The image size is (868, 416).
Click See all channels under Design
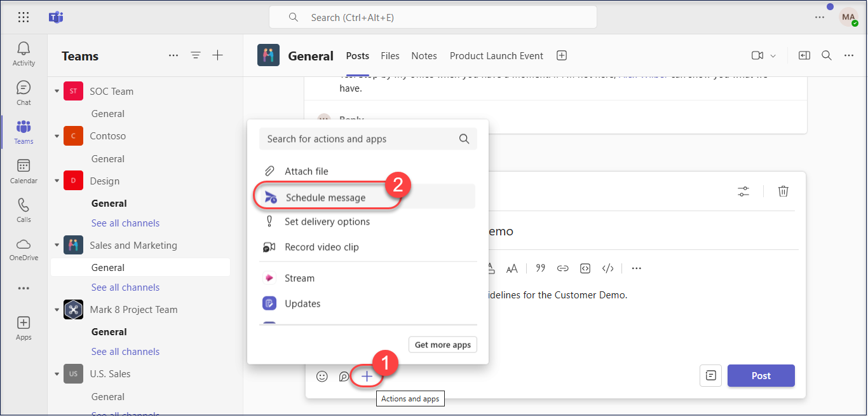pos(125,223)
